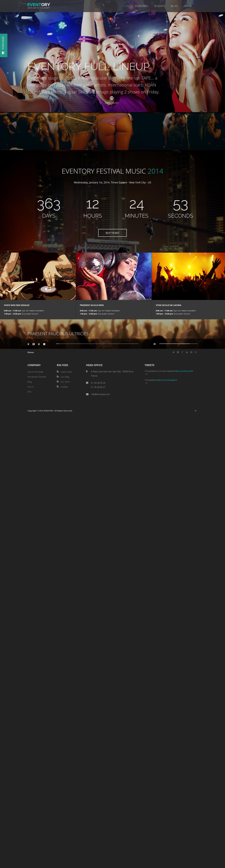Click the envelope email icon
This screenshot has width=225, height=868.
click(87, 394)
